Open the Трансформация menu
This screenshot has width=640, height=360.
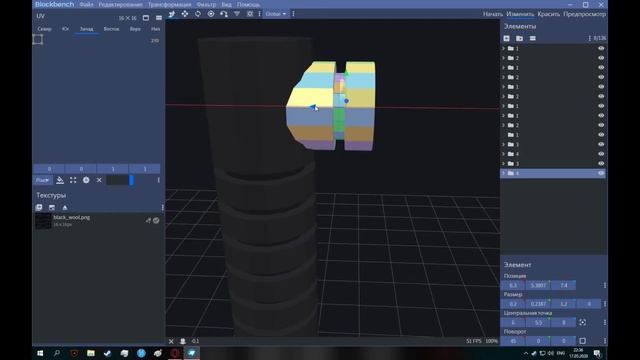tap(169, 4)
